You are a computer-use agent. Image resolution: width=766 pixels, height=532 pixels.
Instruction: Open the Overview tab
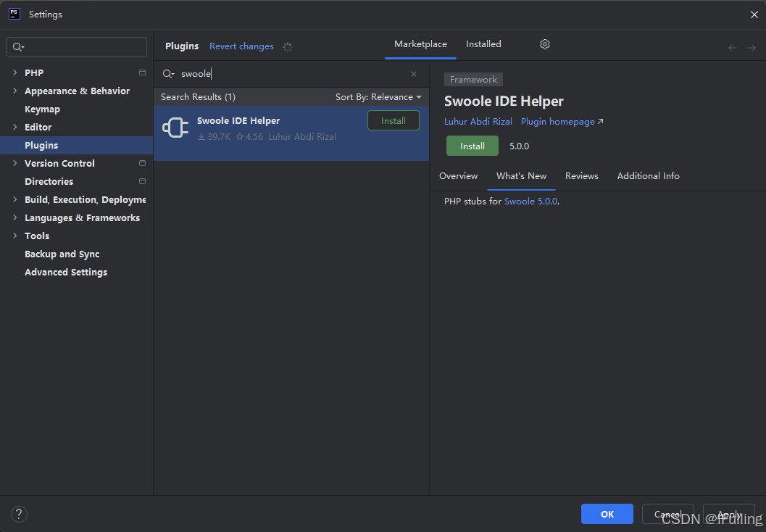coord(458,176)
